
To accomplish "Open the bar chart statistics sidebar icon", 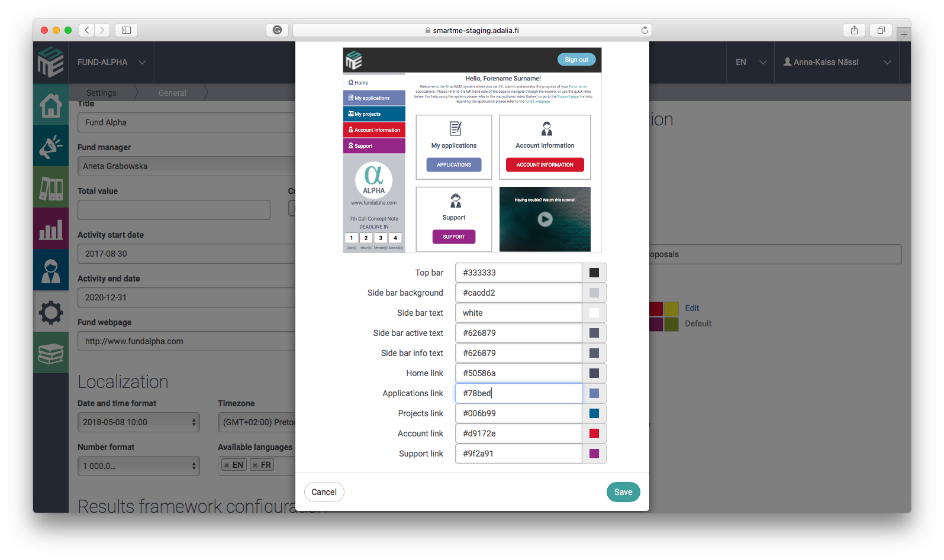I will click(x=51, y=229).
